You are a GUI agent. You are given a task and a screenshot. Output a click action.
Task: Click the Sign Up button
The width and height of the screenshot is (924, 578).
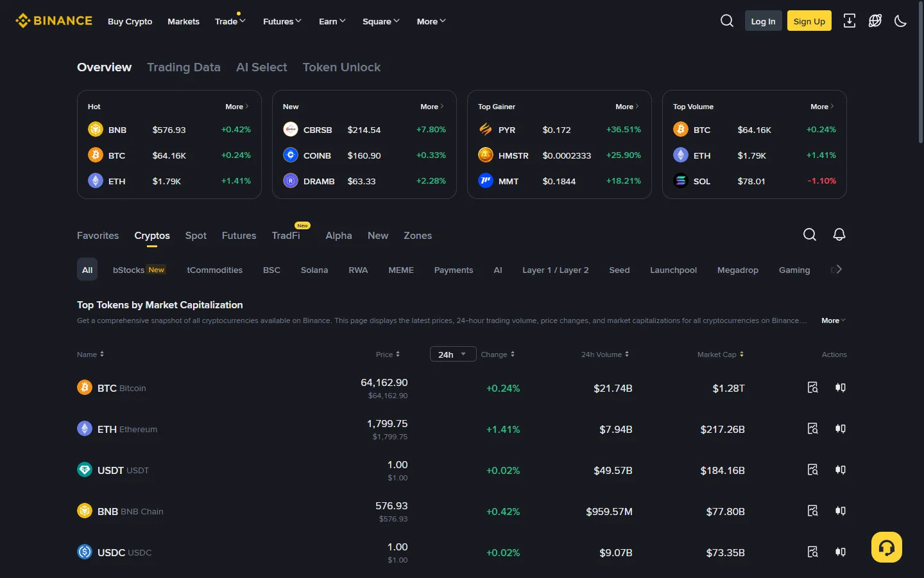(x=809, y=21)
